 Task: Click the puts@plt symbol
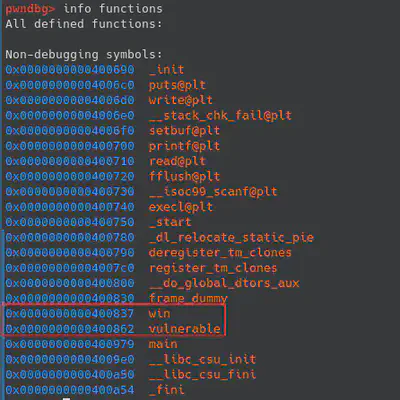pos(177,85)
